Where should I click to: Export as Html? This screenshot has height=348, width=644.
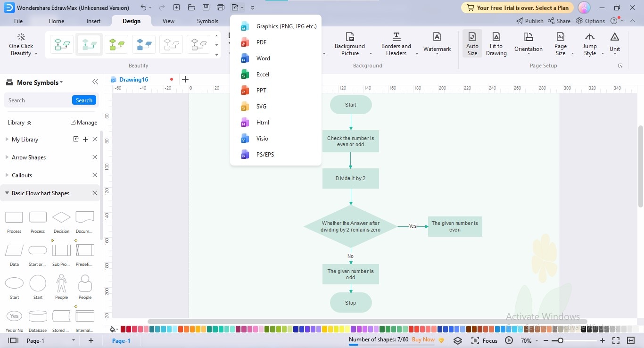(x=276, y=123)
